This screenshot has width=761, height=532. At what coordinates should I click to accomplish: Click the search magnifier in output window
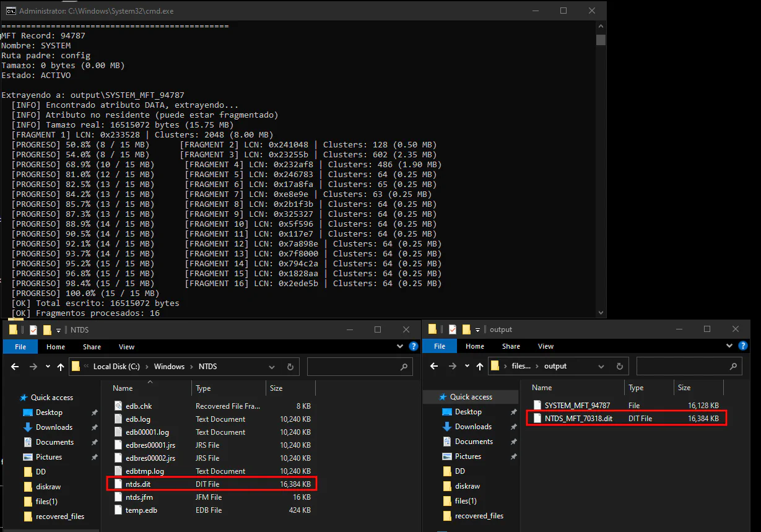pyautogui.click(x=734, y=366)
